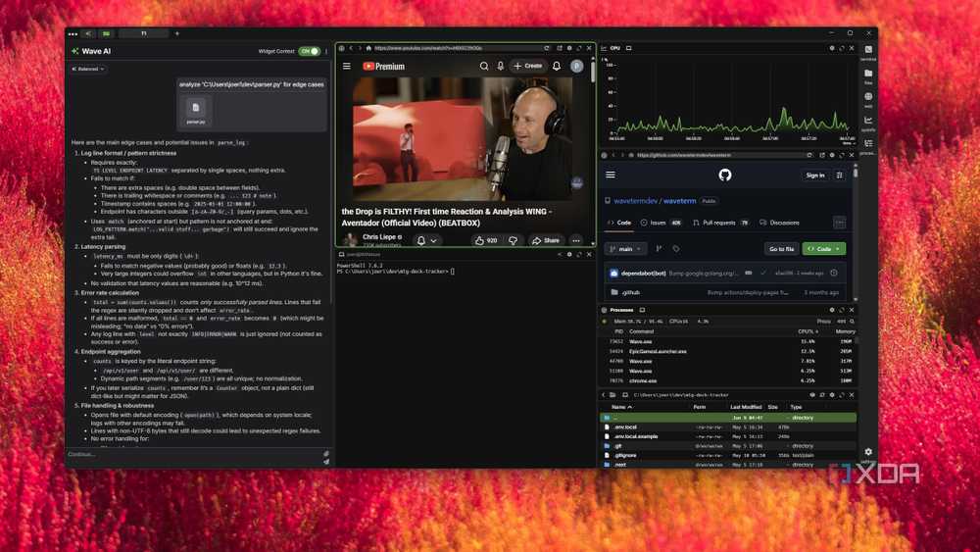Magnify the CPU plot widget
Viewport: 980px width, 552px height.
coord(841,48)
